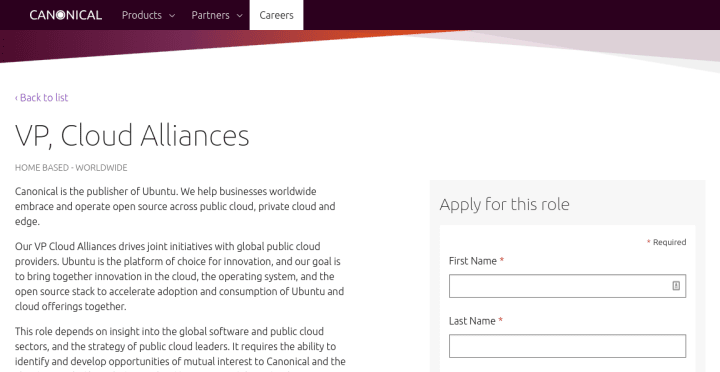
Task: Click the 'Apply for this role' heading
Action: click(504, 204)
